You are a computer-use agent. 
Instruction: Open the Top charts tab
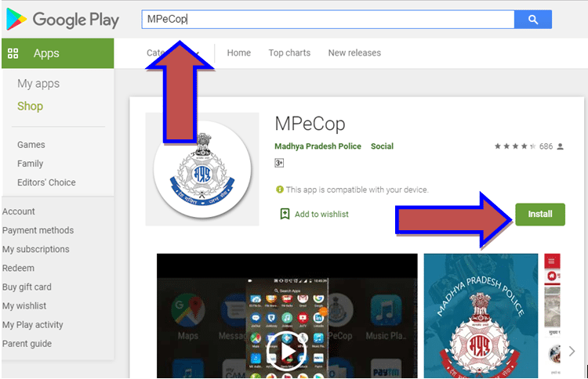(289, 53)
